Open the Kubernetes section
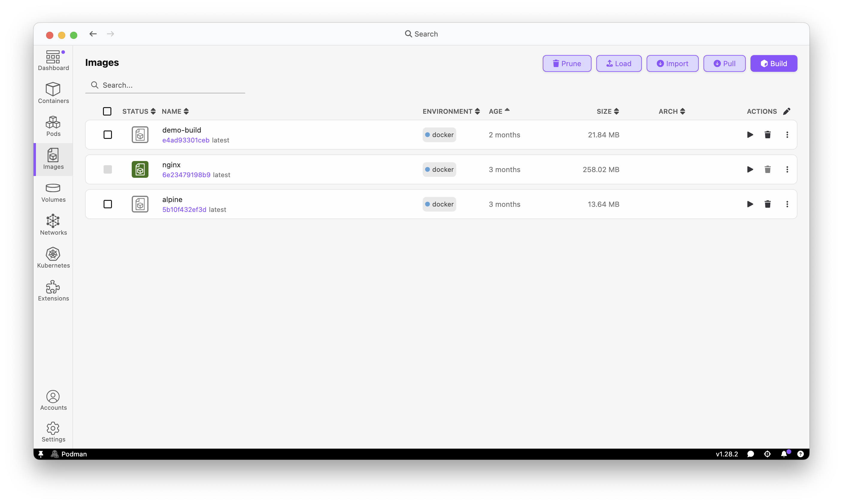This screenshot has height=504, width=843. (53, 258)
